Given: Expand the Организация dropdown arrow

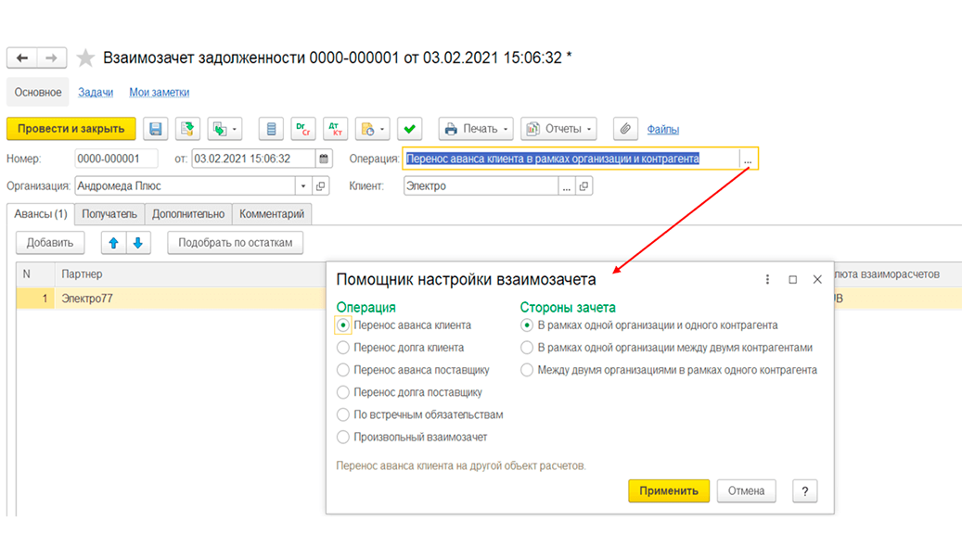Looking at the screenshot, I should click(303, 185).
